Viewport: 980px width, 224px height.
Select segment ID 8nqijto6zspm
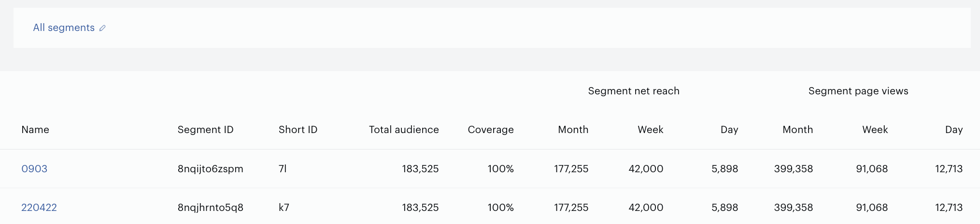[211, 169]
